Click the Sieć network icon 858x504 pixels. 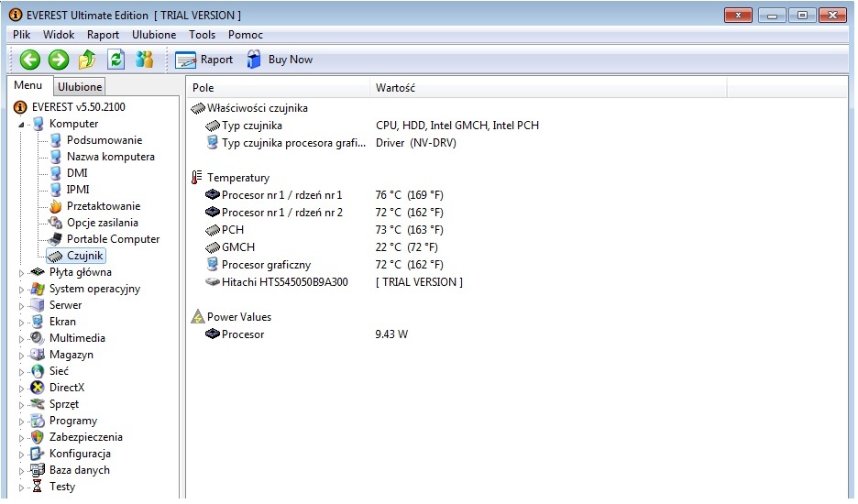38,371
